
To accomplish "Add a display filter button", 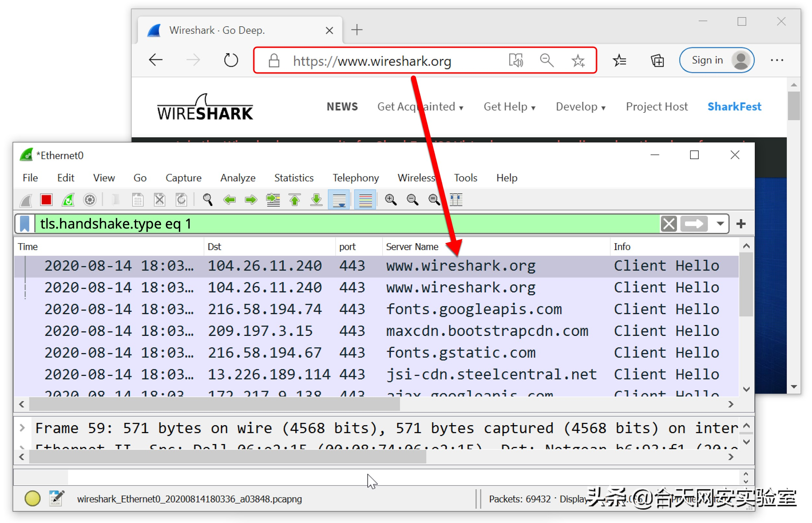I will coord(741,224).
